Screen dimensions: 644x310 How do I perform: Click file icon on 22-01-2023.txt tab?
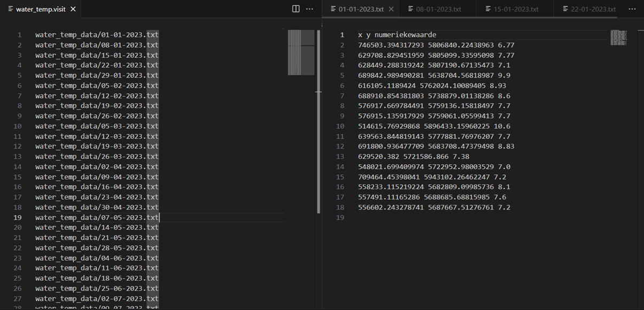click(x=565, y=9)
